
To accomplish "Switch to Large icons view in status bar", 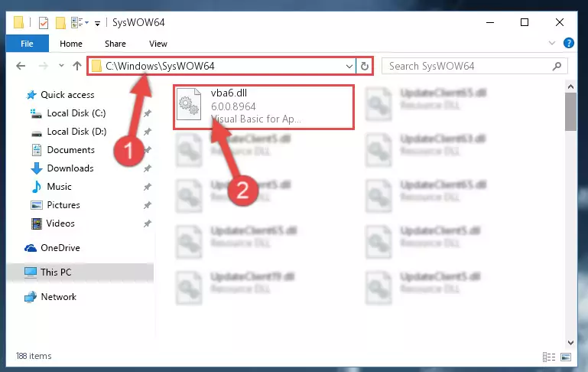I will tap(566, 357).
